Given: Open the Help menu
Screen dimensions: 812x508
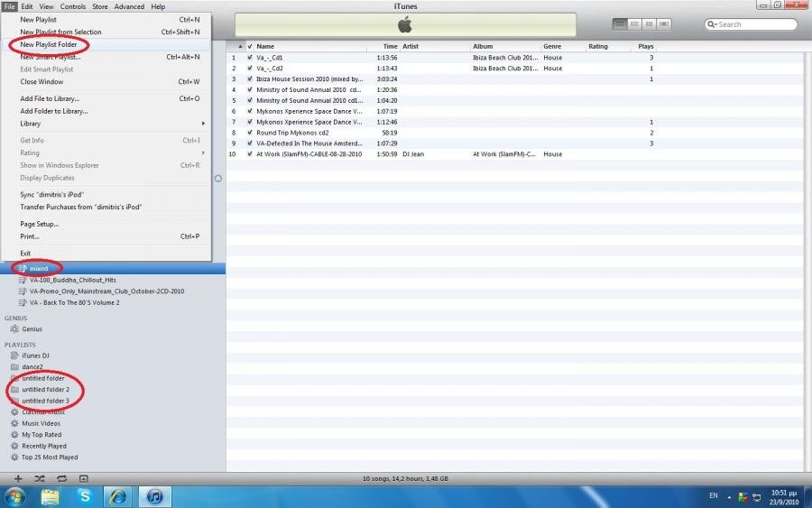Looking at the screenshot, I should tap(158, 6).
